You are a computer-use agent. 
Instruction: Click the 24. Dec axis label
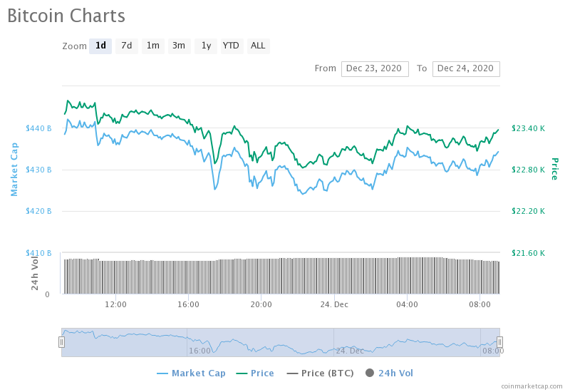point(334,304)
